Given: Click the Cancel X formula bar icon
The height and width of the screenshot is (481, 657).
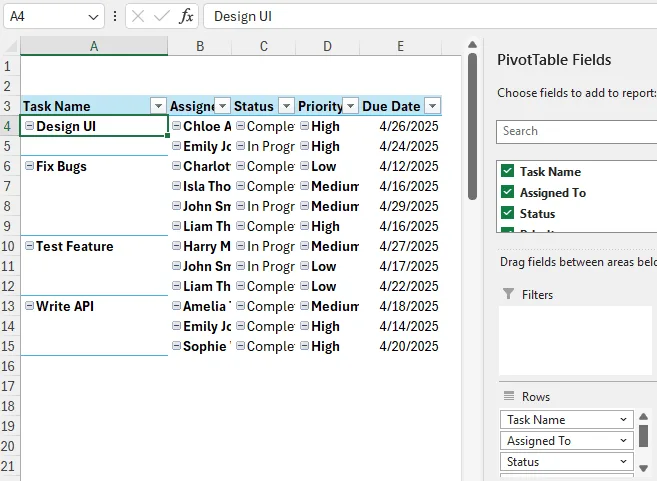Looking at the screenshot, I should [138, 16].
